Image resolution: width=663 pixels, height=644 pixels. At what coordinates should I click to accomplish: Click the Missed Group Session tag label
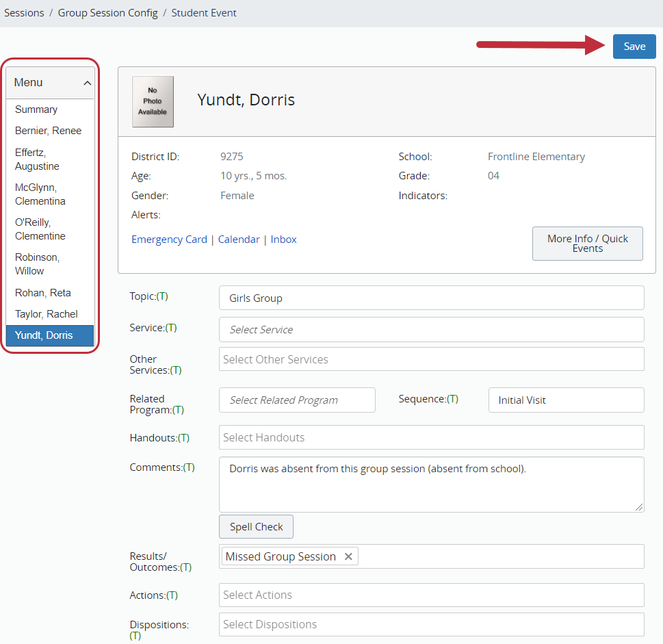pyautogui.click(x=281, y=556)
